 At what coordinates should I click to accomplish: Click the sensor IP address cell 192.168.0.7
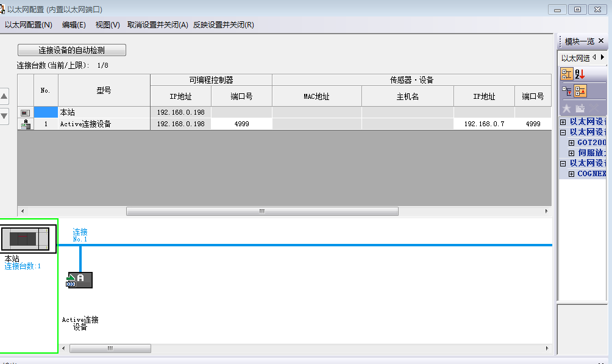(484, 124)
